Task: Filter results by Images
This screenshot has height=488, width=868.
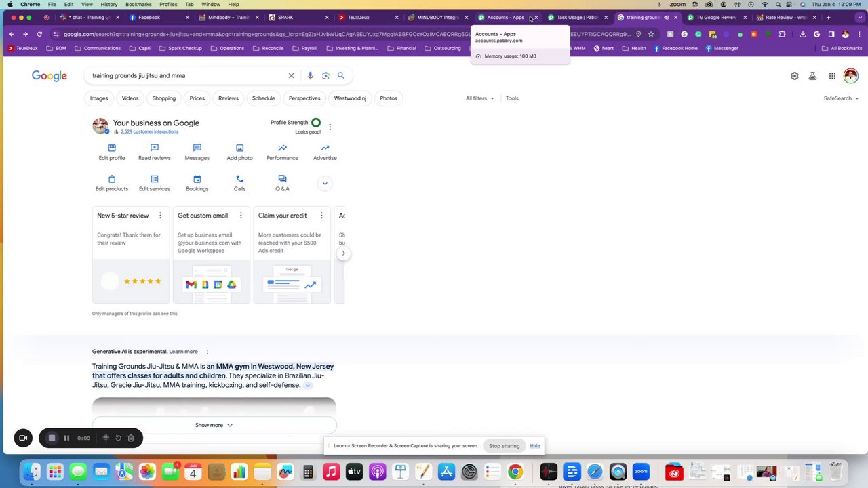Action: [99, 98]
